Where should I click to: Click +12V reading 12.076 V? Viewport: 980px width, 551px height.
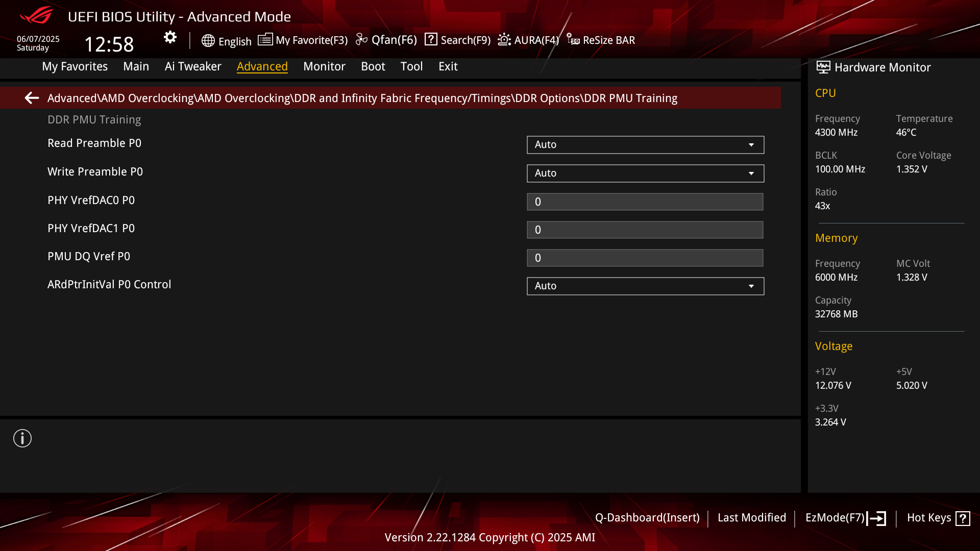tap(833, 385)
